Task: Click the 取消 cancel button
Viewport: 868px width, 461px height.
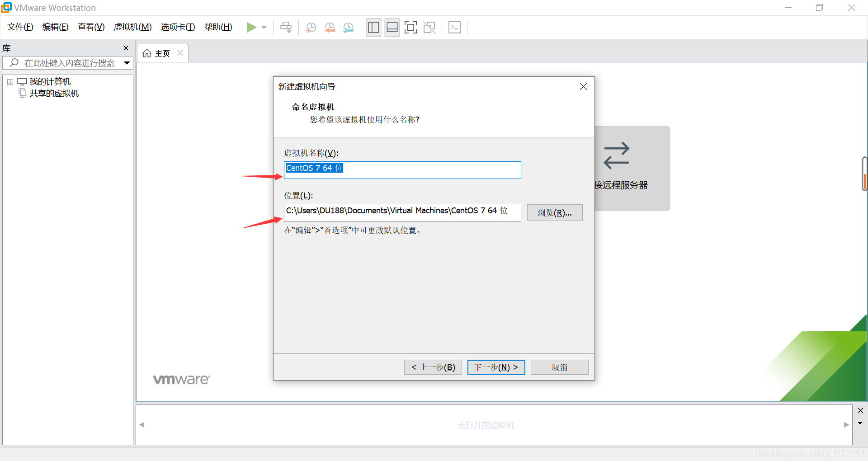Action: click(560, 367)
